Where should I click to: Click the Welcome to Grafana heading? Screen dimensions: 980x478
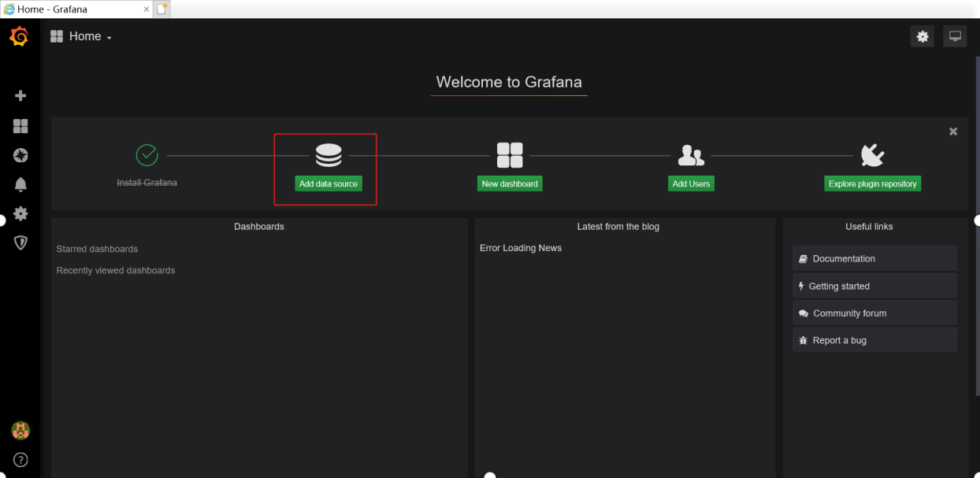pos(509,82)
